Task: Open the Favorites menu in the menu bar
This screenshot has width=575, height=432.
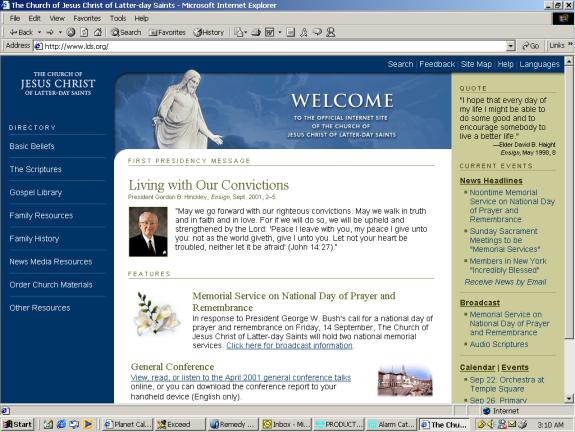Action: tap(87, 18)
